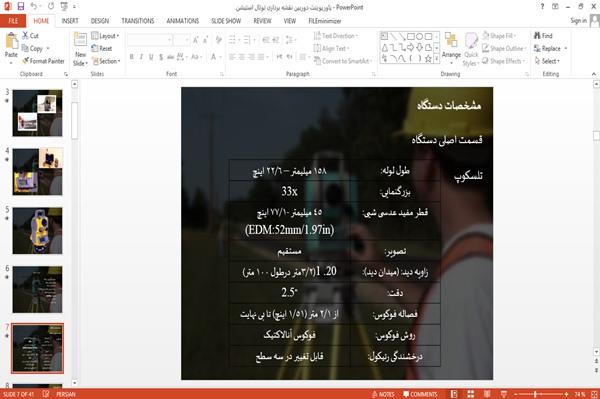Open Shape Effects menu
600x399 pixels.
[x=504, y=61]
